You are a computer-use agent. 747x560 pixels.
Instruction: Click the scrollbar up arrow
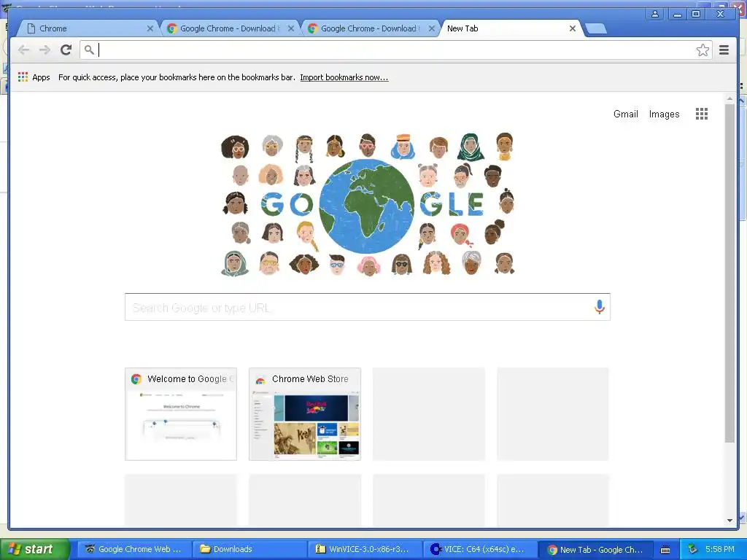729,99
